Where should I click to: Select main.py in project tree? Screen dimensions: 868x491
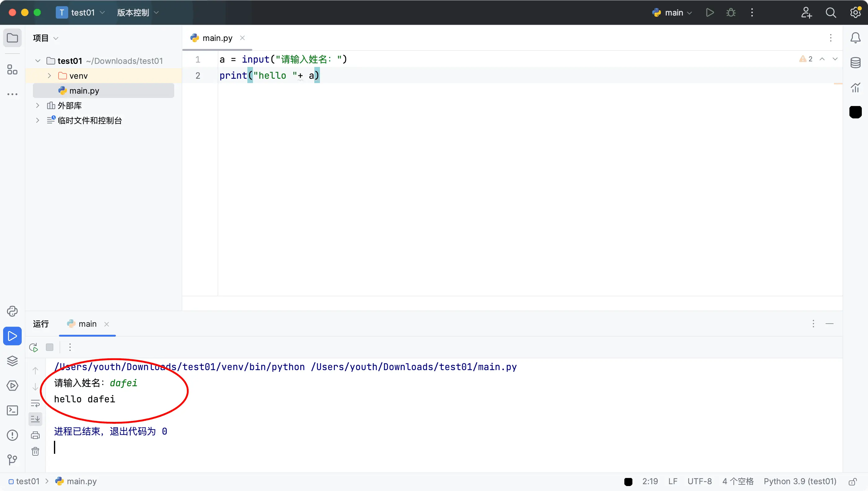click(x=84, y=91)
